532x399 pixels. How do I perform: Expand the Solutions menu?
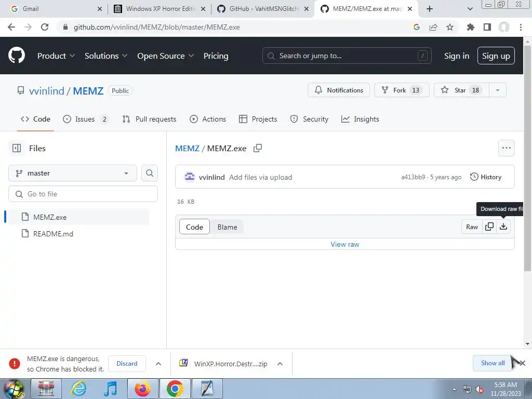[106, 56]
